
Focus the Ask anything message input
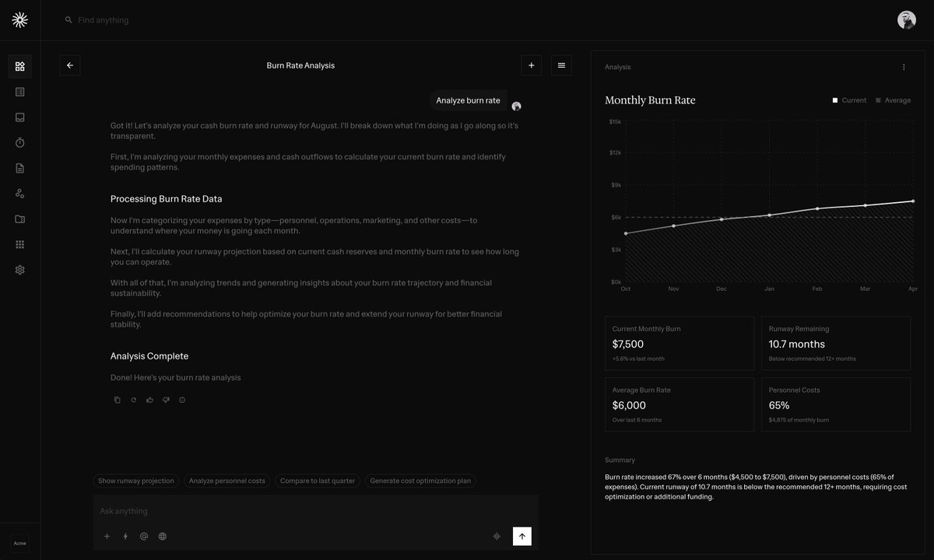coord(315,511)
